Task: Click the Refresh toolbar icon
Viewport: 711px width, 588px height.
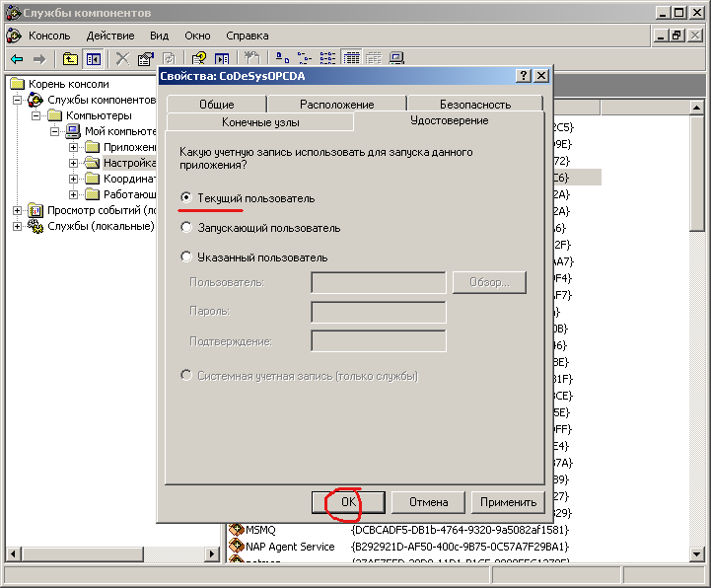Action: tap(169, 59)
